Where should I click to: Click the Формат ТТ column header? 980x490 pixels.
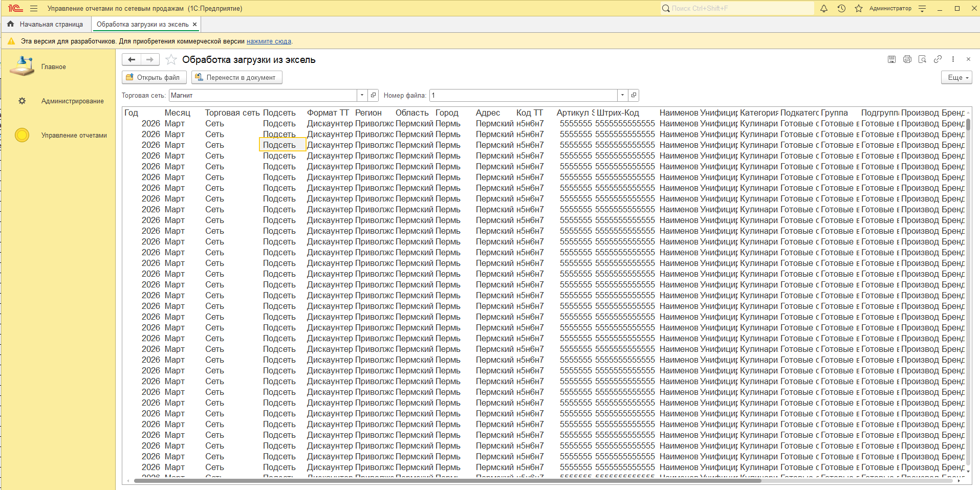point(328,113)
